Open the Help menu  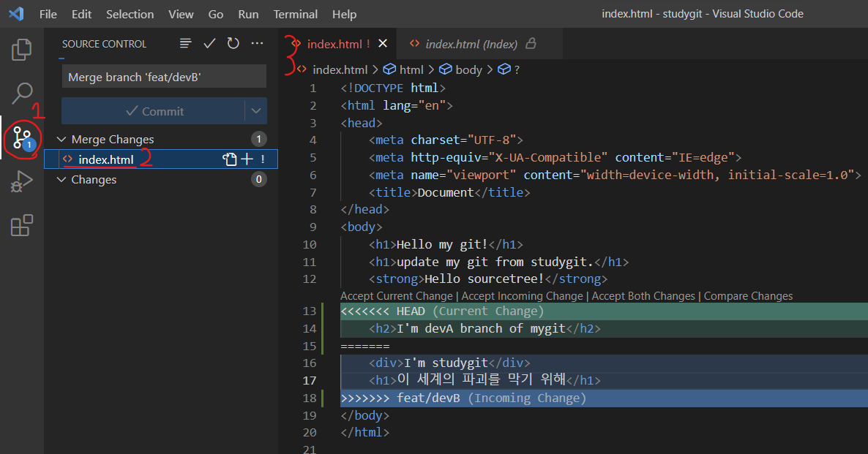click(344, 15)
